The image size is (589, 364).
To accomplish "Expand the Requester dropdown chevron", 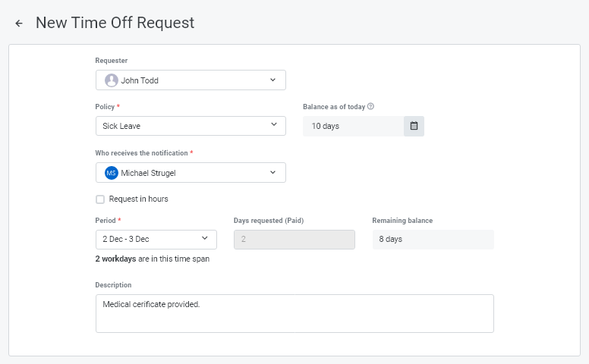I will pos(273,80).
